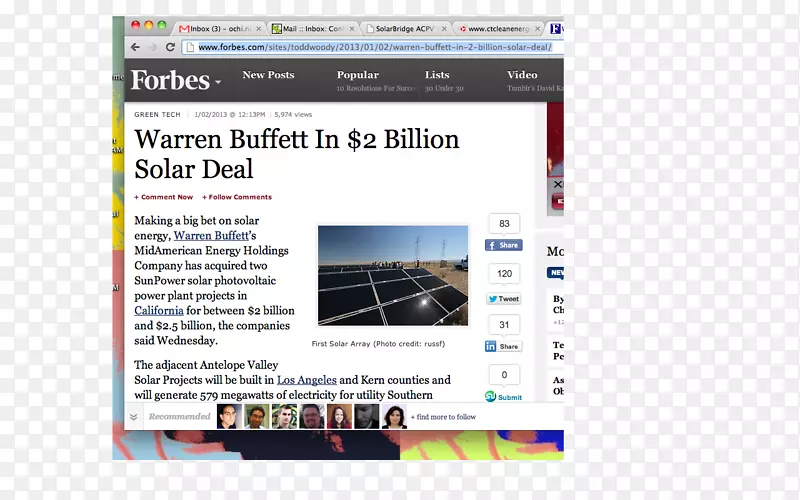Viewport: 800px width, 500px height.
Task: Go back with the browser back arrow
Action: click(135, 47)
